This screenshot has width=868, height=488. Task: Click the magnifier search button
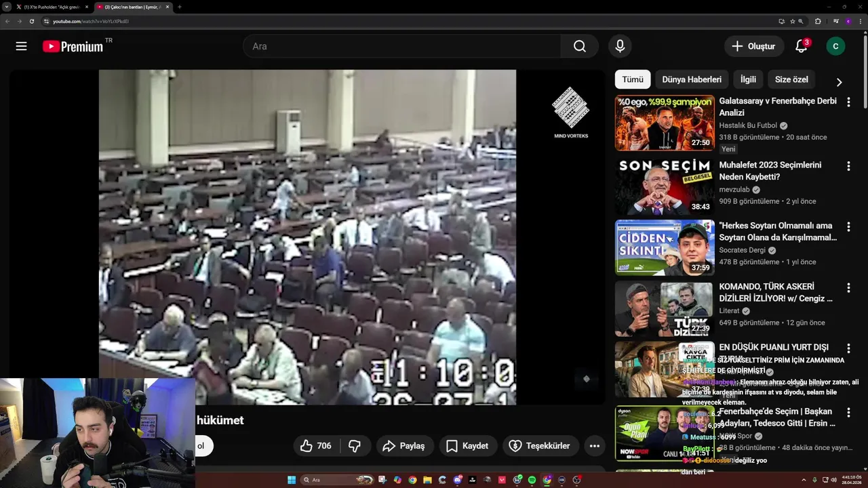[x=579, y=46]
